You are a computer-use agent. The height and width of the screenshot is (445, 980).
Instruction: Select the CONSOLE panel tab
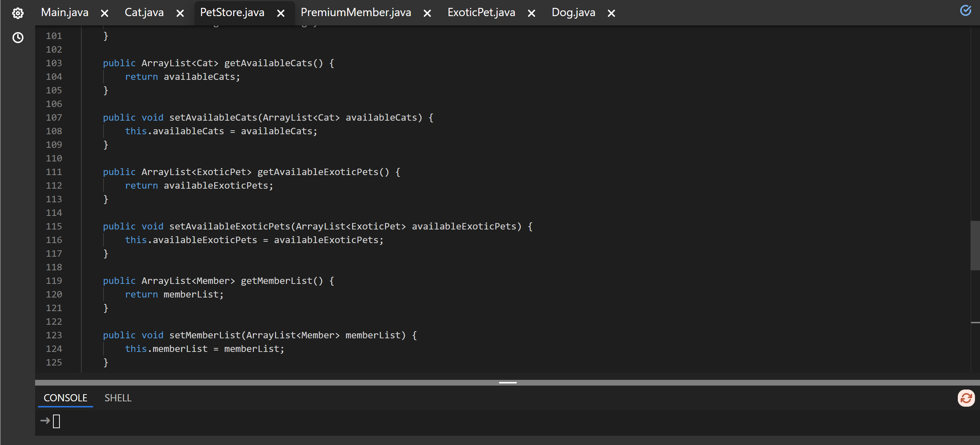point(66,397)
